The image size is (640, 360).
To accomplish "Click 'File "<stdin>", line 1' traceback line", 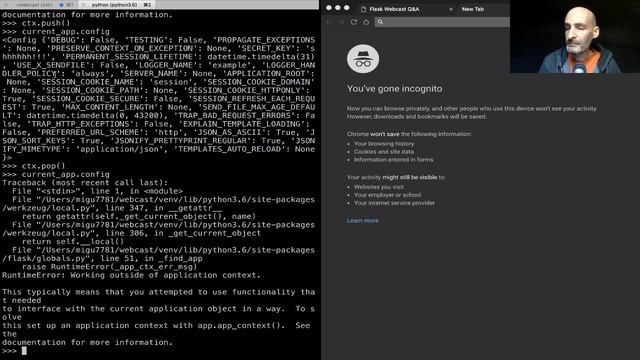I will [x=97, y=191].
